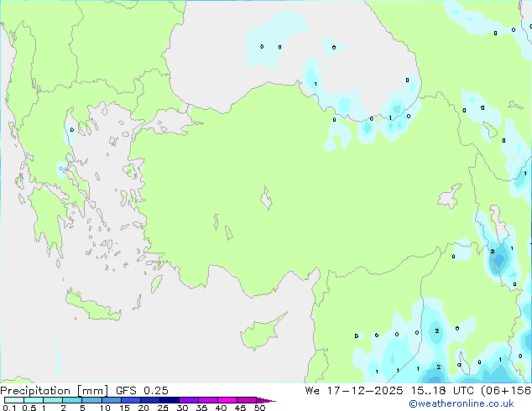Click the "40" legend scale value

(221, 408)
